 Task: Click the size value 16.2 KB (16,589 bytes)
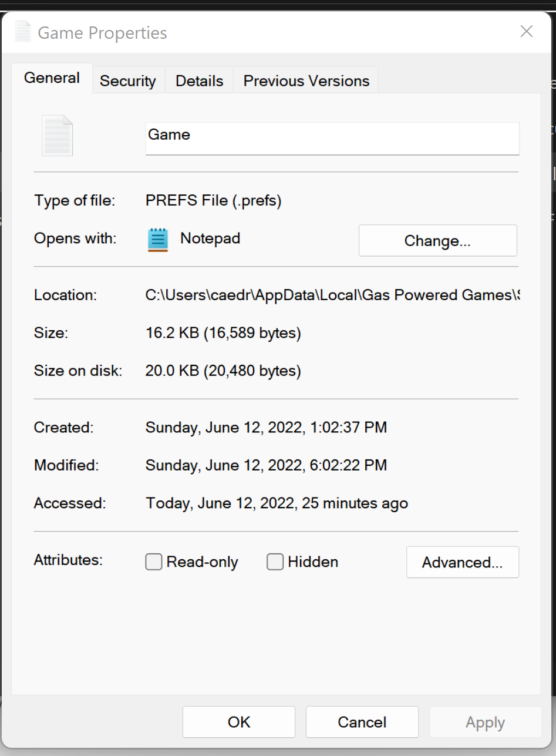223,334
